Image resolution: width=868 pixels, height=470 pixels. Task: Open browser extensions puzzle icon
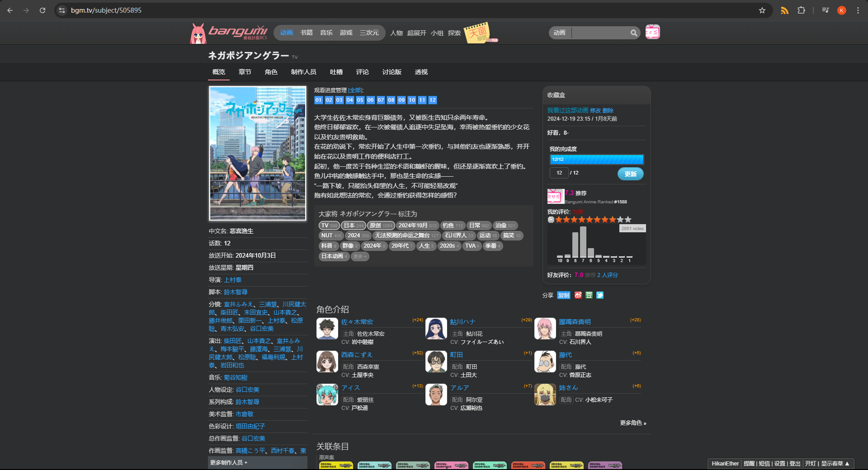pyautogui.click(x=801, y=10)
